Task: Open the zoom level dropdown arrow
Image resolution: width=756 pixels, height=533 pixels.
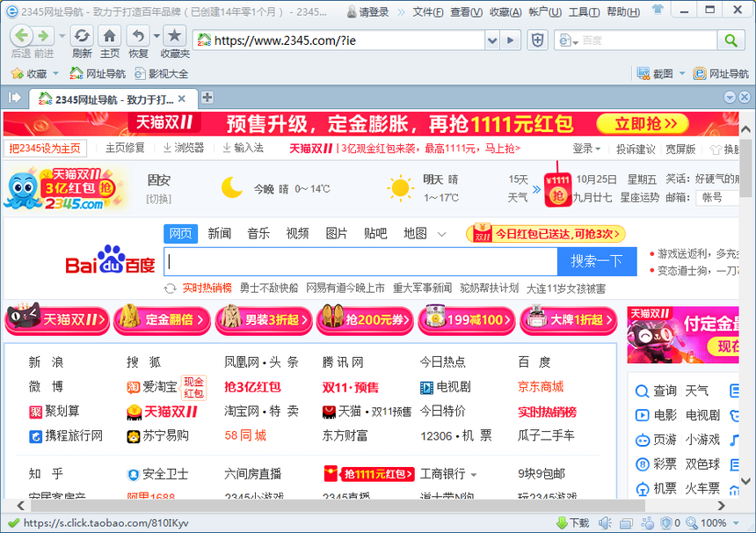Action: (736, 522)
